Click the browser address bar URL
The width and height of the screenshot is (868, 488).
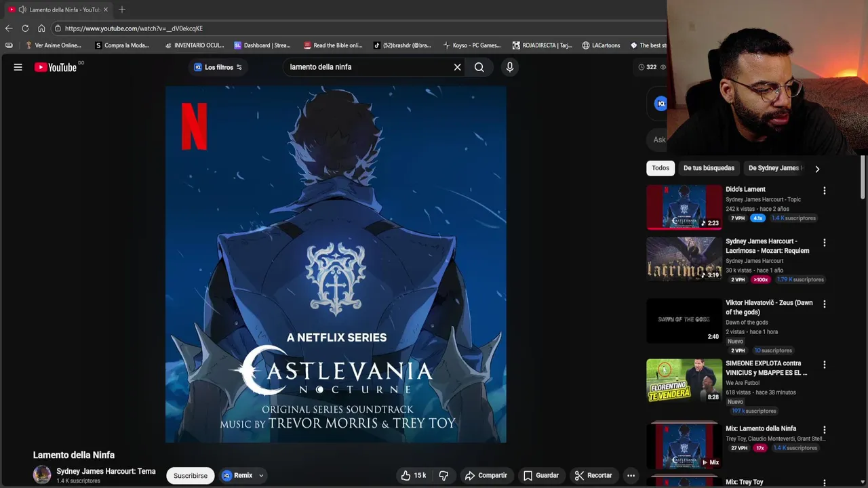(134, 28)
